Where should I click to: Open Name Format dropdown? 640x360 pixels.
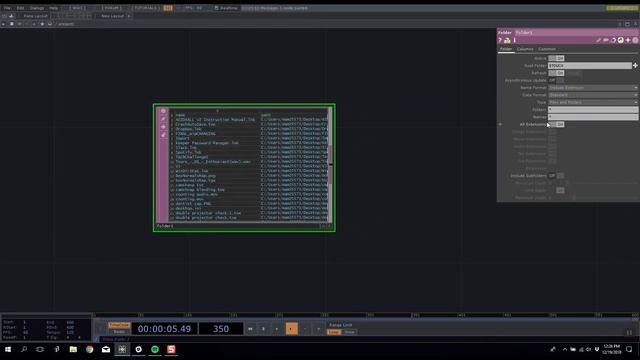(593, 88)
